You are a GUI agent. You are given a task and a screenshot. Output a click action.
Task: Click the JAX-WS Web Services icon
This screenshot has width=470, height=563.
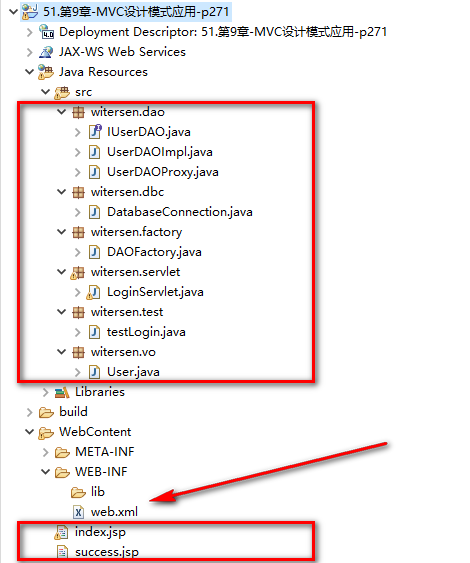46,52
